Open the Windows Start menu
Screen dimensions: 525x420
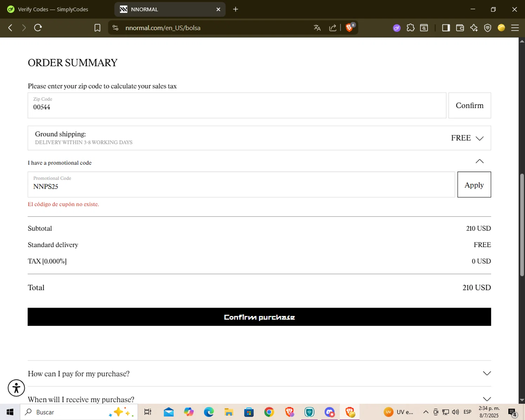[10, 412]
